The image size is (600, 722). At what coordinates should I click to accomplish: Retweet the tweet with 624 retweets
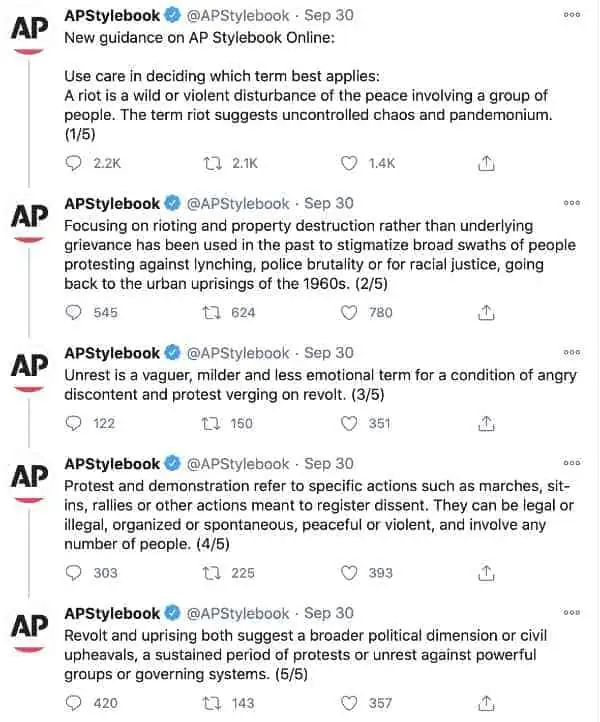(212, 313)
